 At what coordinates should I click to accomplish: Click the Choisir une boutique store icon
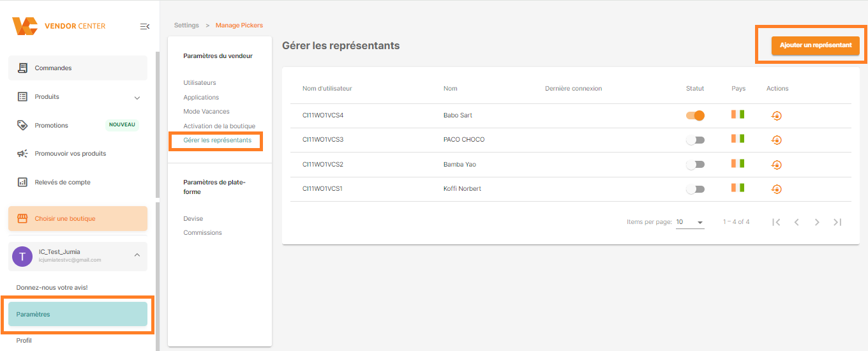[23, 218]
